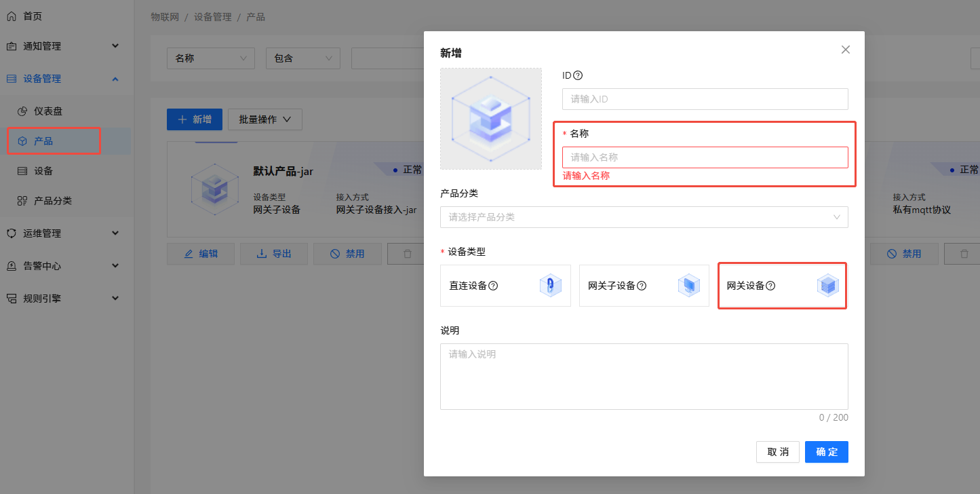Focus the 说明 description textarea

point(644,377)
